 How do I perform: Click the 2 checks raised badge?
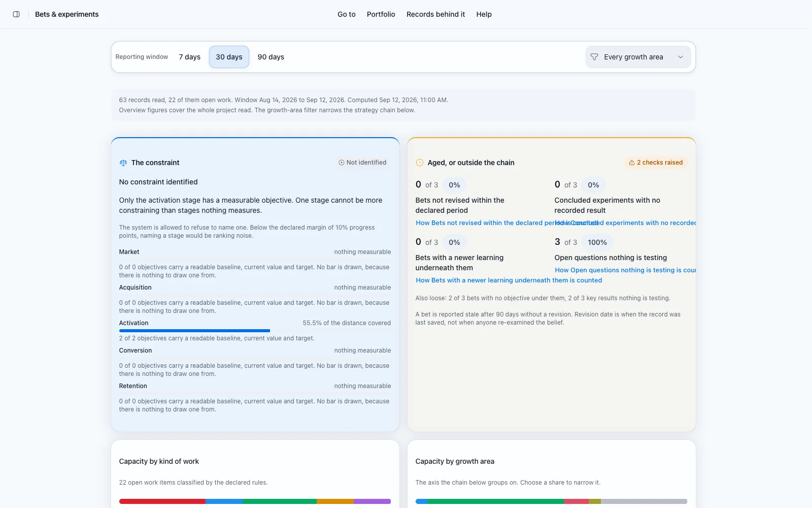[x=656, y=163]
